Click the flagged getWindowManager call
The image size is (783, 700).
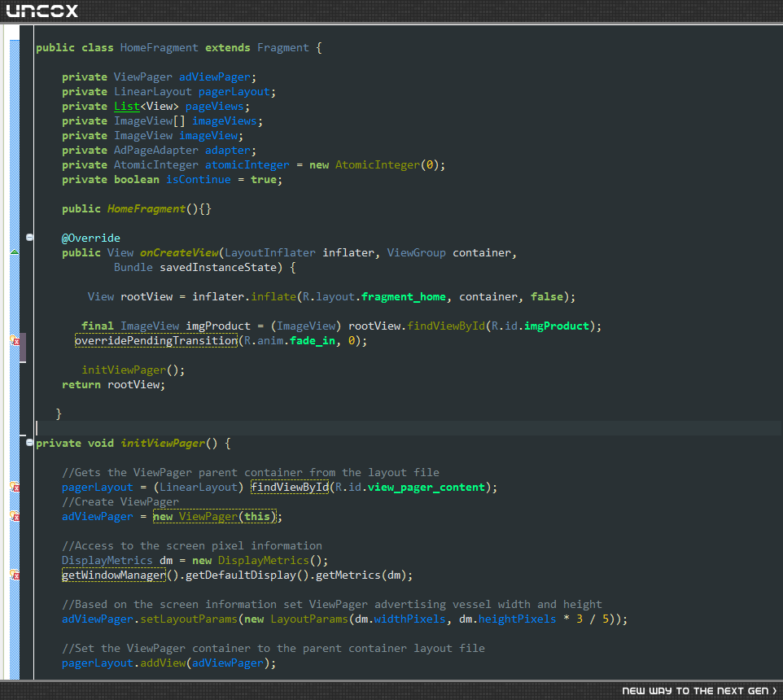coord(114,575)
